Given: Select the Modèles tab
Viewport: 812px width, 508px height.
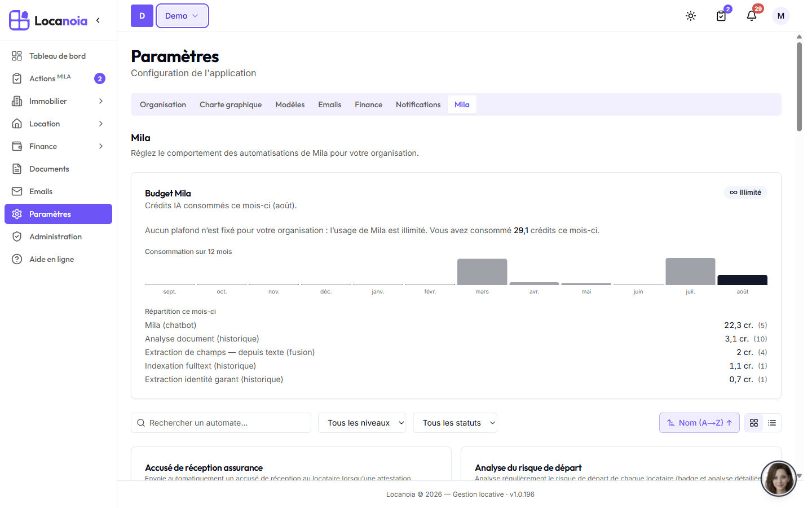Looking at the screenshot, I should click(290, 104).
